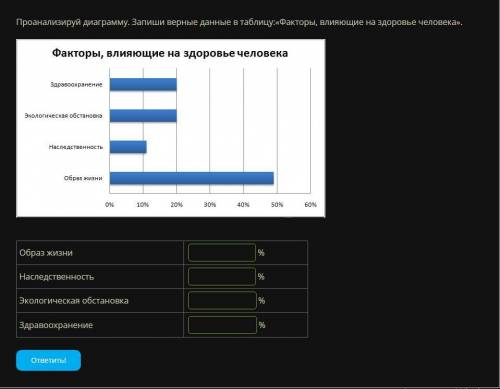Viewport: 500px width, 389px height.
Task: Click the task instruction text at top
Action: [x=239, y=22]
